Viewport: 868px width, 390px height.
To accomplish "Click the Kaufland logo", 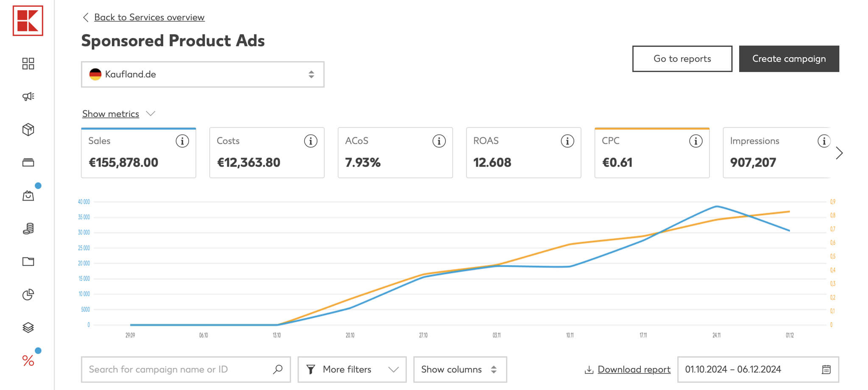I will pyautogui.click(x=28, y=21).
